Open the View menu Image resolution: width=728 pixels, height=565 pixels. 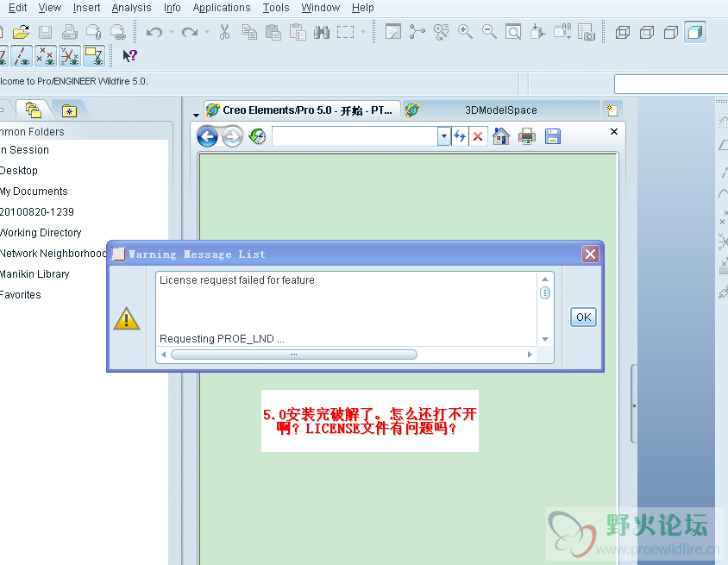(50, 8)
